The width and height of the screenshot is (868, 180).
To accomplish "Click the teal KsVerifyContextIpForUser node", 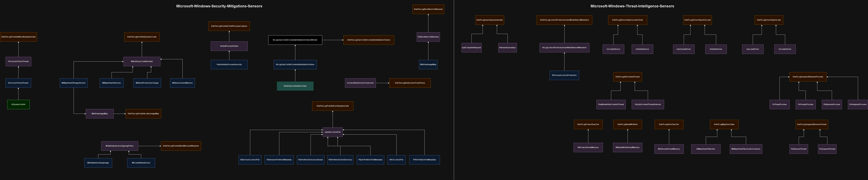I will (295, 86).
